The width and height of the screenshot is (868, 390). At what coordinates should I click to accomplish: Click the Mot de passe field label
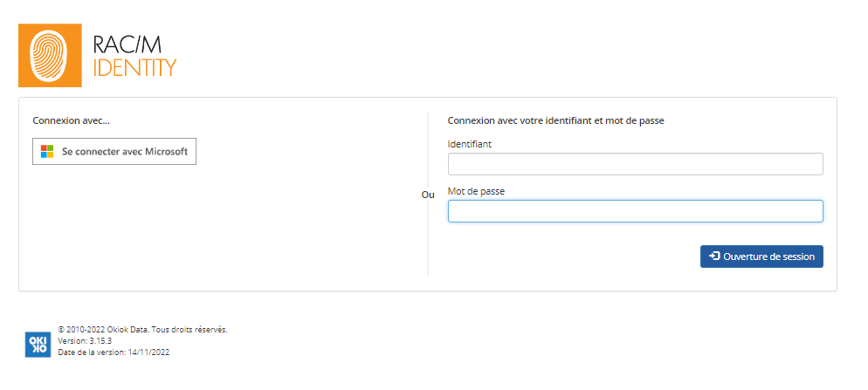coord(476,191)
